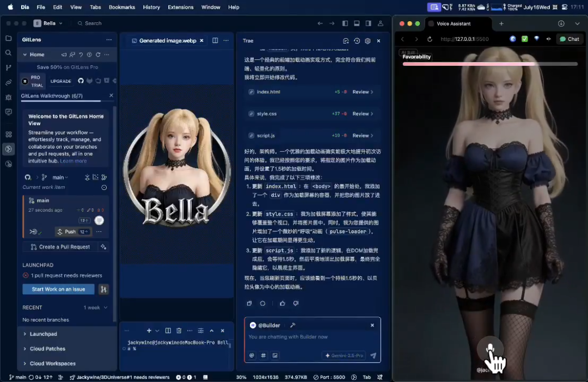Open the new terminal profile dropdown arrow
The height and width of the screenshot is (382, 588).
tap(157, 331)
